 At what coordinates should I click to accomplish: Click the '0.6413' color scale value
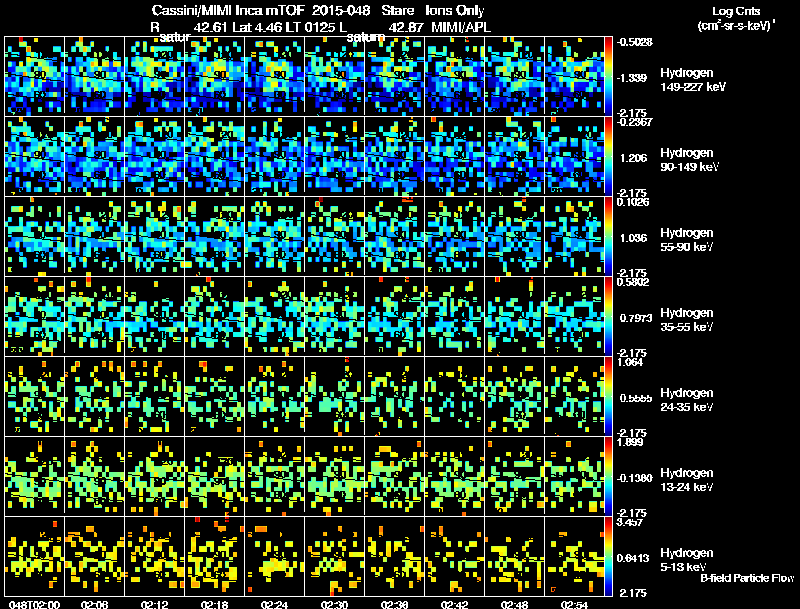tap(633, 558)
